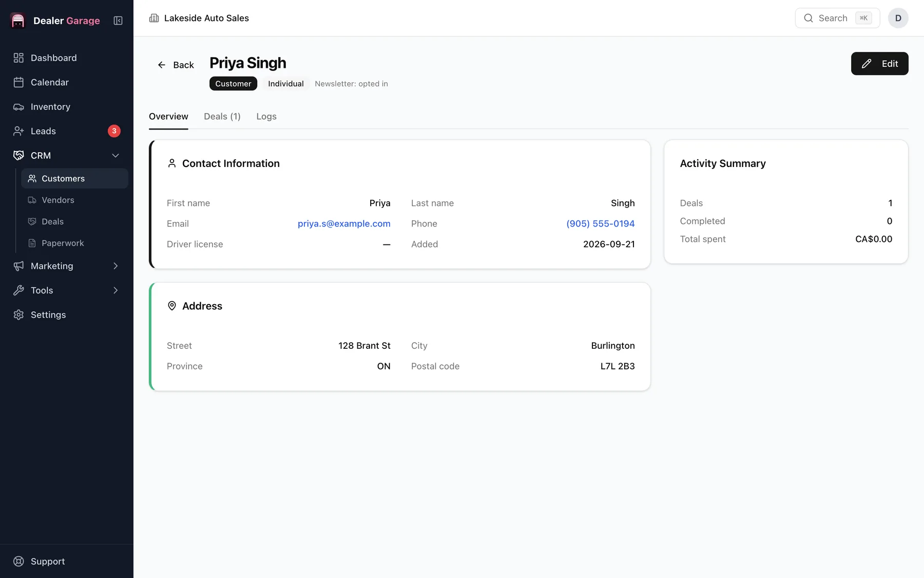Collapse the CRM section chevron

click(115, 155)
